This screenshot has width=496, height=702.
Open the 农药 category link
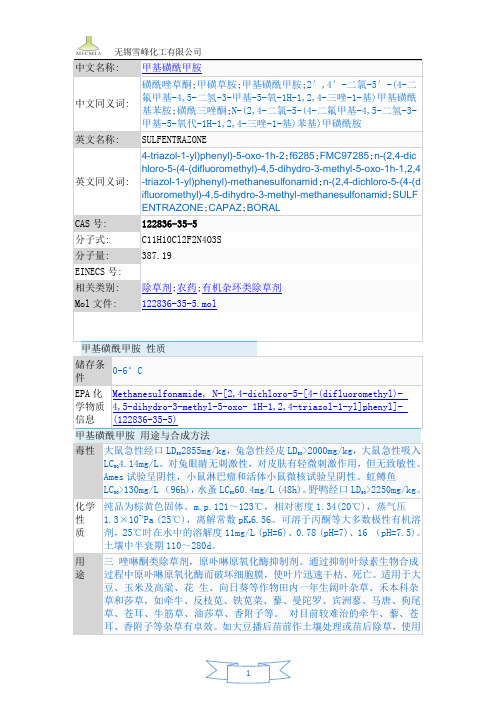[x=187, y=287]
